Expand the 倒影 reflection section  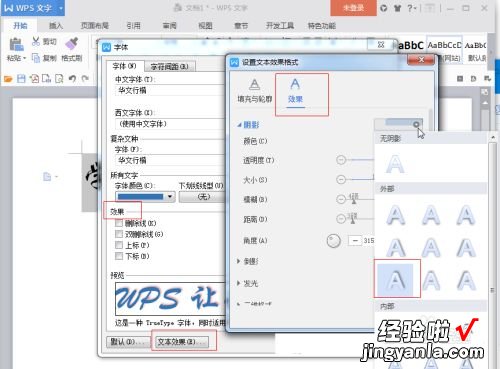pyautogui.click(x=238, y=261)
